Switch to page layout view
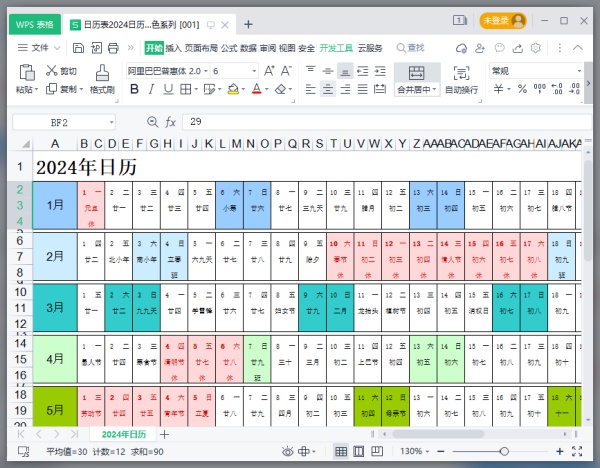This screenshot has width=600, height=468. pyautogui.click(x=359, y=452)
